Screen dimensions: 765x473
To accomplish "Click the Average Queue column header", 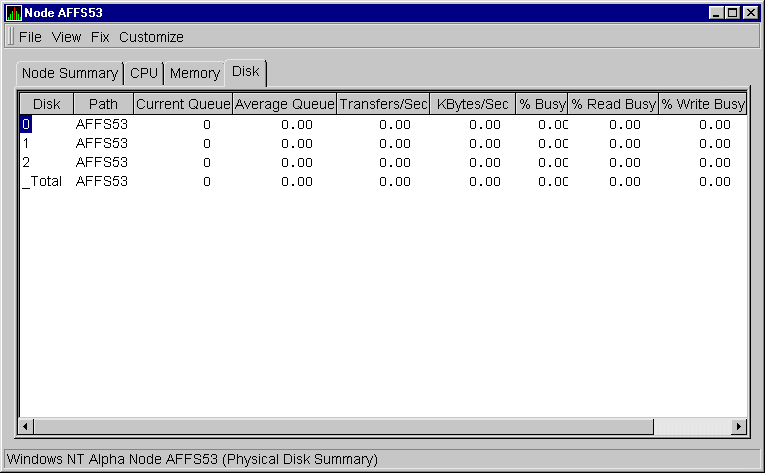I will pyautogui.click(x=284, y=104).
